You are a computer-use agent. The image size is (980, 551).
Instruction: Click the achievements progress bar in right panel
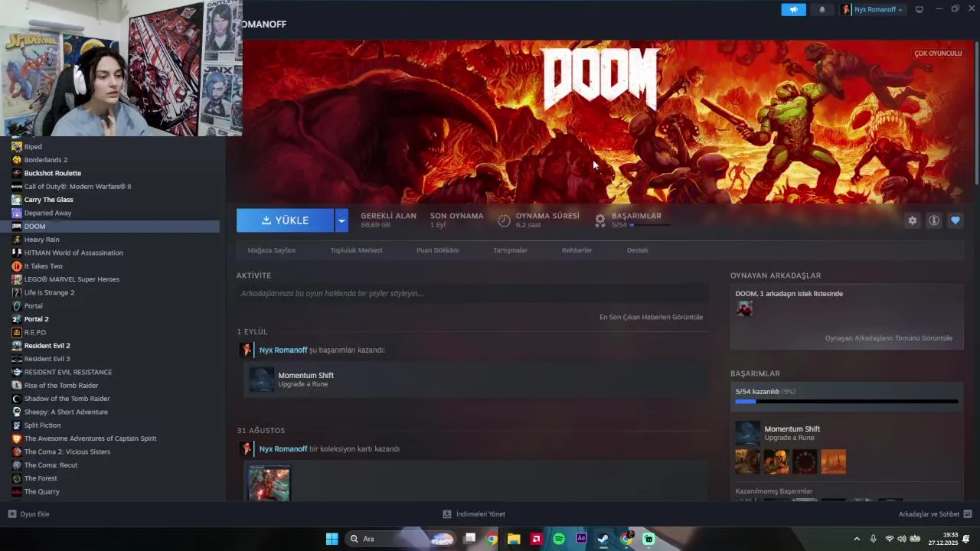pyautogui.click(x=847, y=401)
